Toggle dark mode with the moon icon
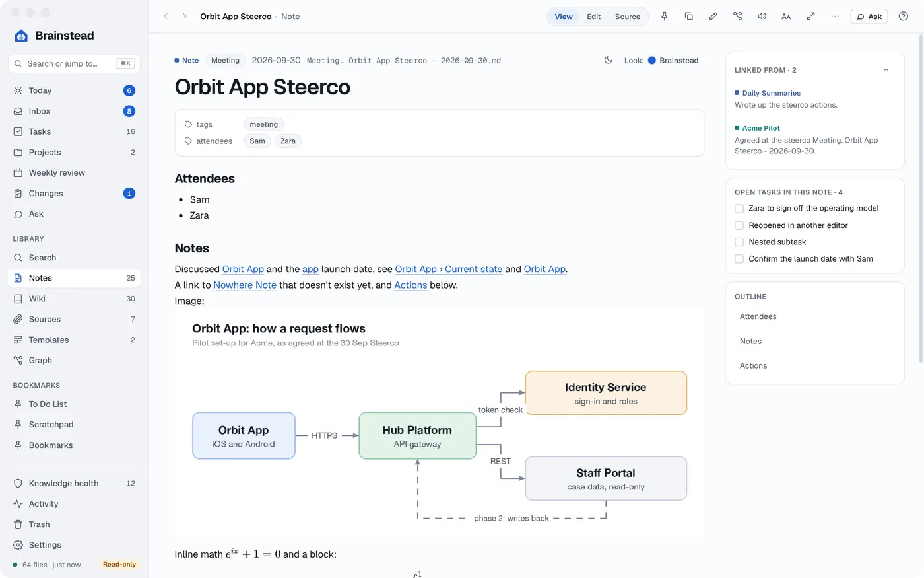This screenshot has height=578, width=924. click(609, 60)
